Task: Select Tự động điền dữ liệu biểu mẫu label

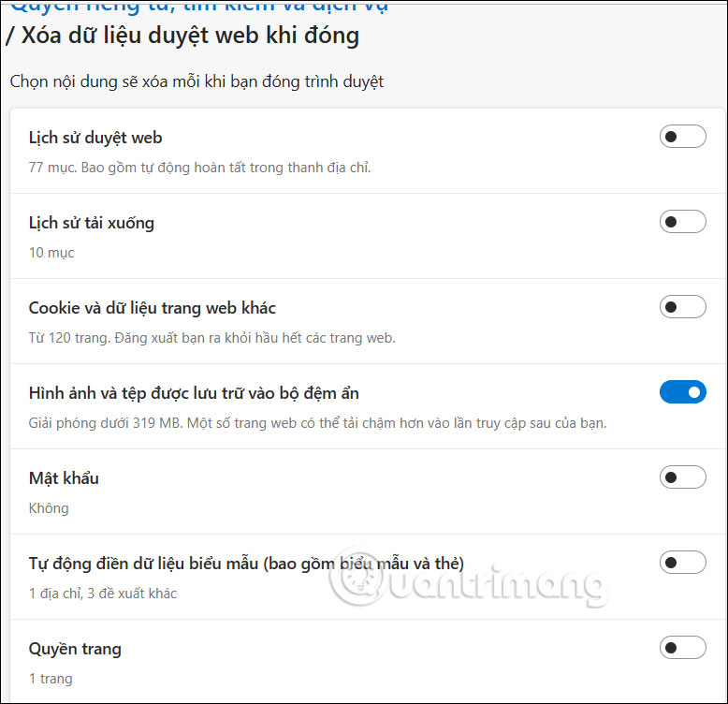Action: click(x=246, y=564)
